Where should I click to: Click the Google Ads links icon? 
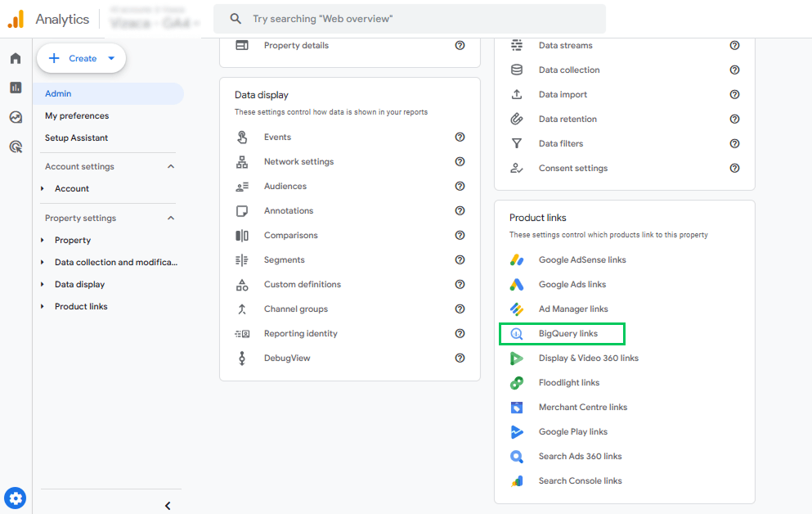[x=516, y=285]
